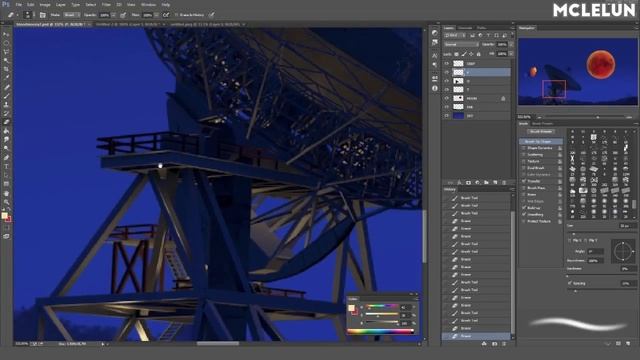The width and height of the screenshot is (640, 360).
Task: Enable Scattering in the Brush panel
Action: pos(524,155)
